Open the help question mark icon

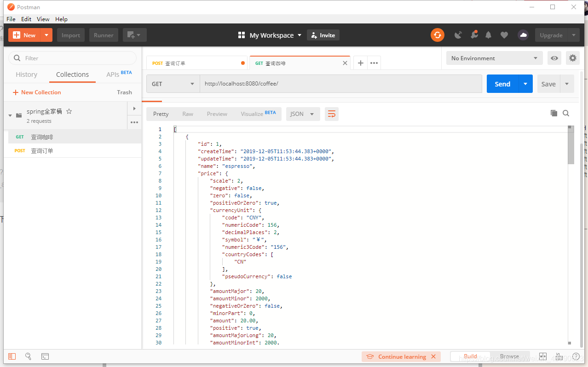click(x=576, y=356)
